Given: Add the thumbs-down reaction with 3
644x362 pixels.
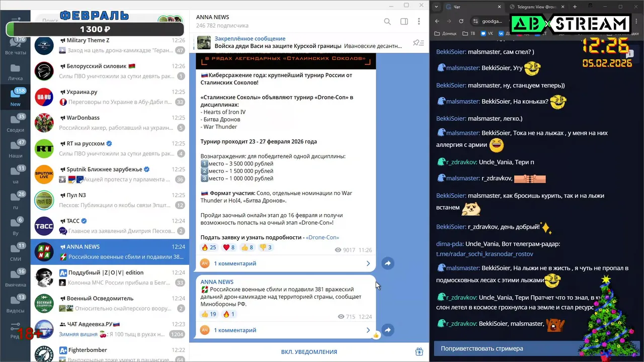Looking at the screenshot, I should point(265,247).
